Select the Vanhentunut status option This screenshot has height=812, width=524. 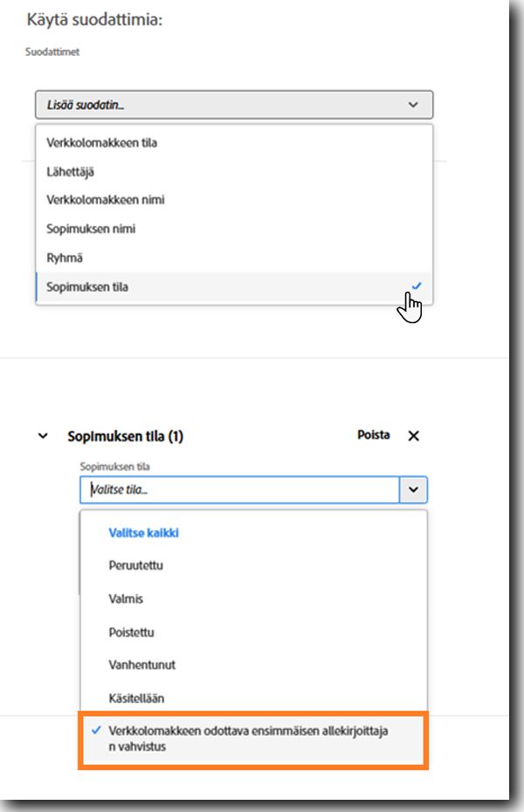(x=254, y=665)
